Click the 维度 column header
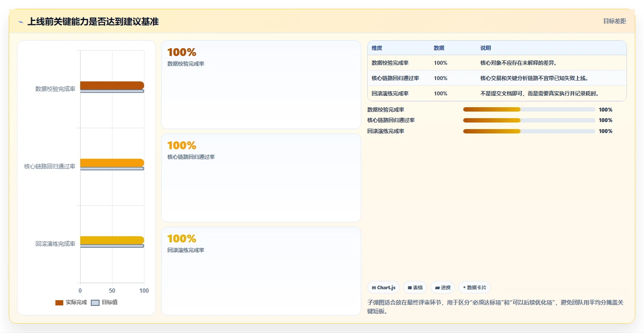The height and width of the screenshot is (333, 644). point(377,48)
